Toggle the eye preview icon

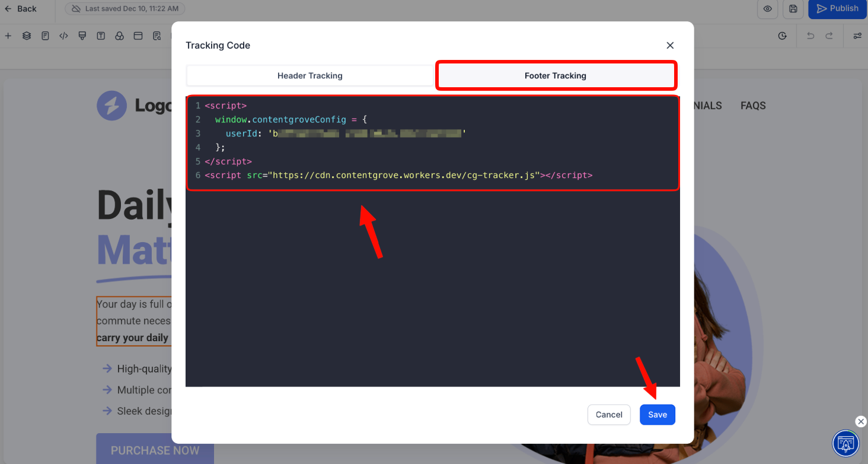[x=767, y=9]
